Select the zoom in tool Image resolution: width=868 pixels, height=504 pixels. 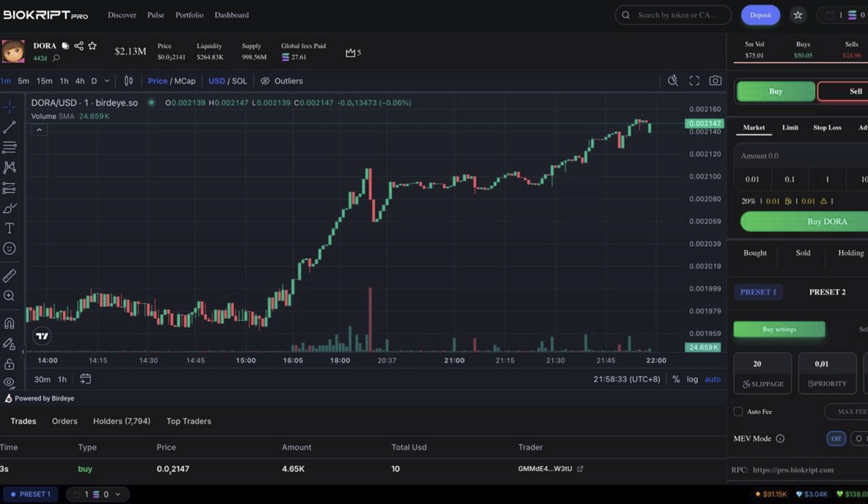point(9,296)
